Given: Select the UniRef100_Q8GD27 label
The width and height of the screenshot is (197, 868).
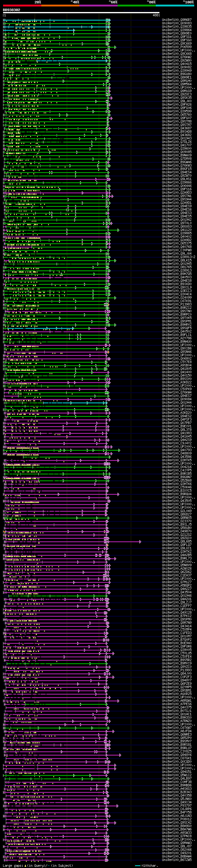Looking at the screenshot, I should coord(177,515).
